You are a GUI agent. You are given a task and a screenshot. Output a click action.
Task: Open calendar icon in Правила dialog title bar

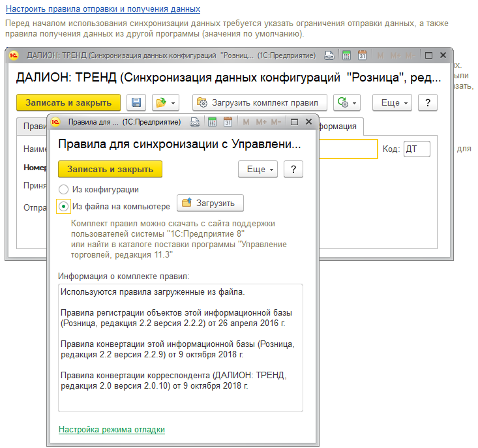click(228, 122)
